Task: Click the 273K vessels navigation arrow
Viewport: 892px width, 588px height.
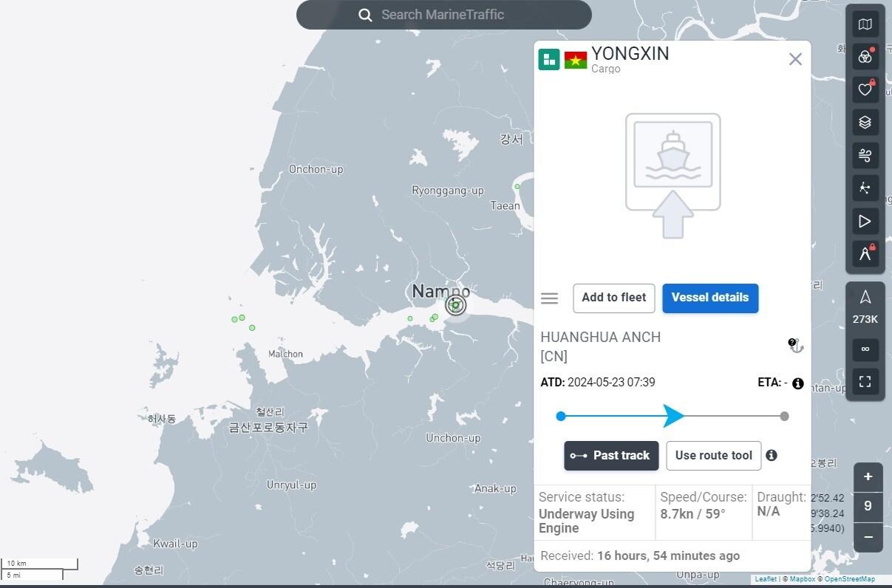Action: [x=865, y=298]
